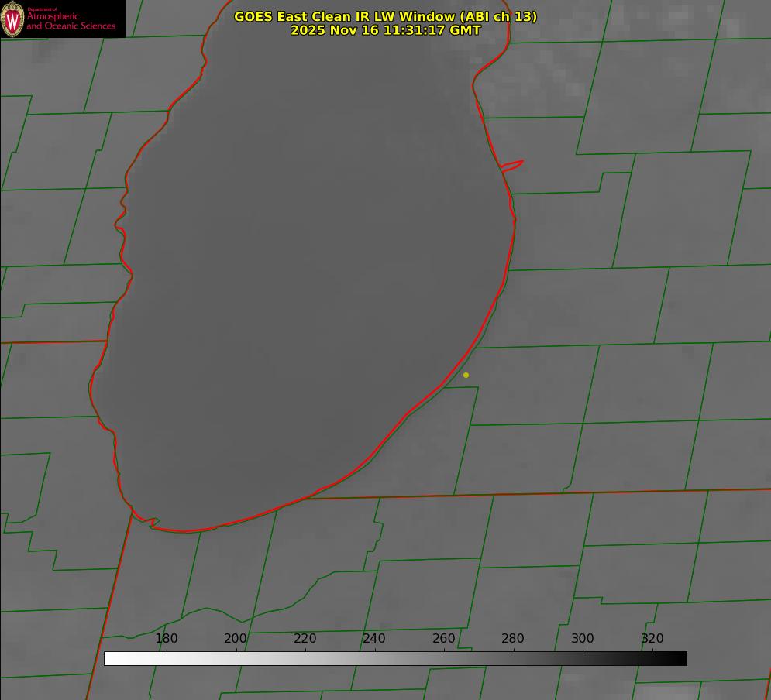Click the 220 label on the colorbar
Screen dimensions: 771x700
305,638
